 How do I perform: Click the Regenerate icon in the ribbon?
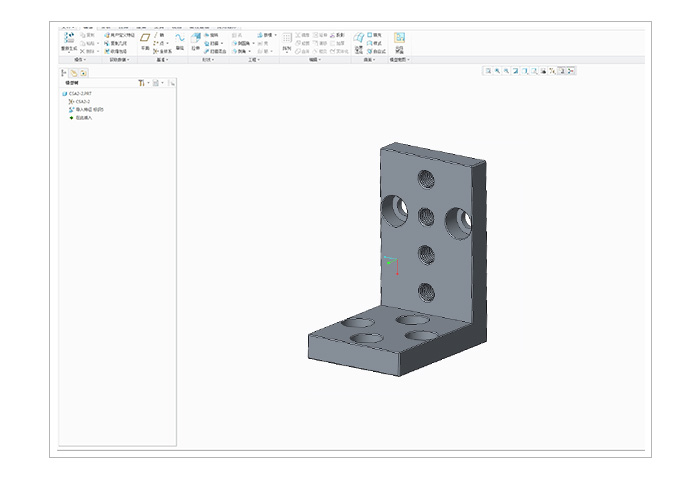click(69, 39)
